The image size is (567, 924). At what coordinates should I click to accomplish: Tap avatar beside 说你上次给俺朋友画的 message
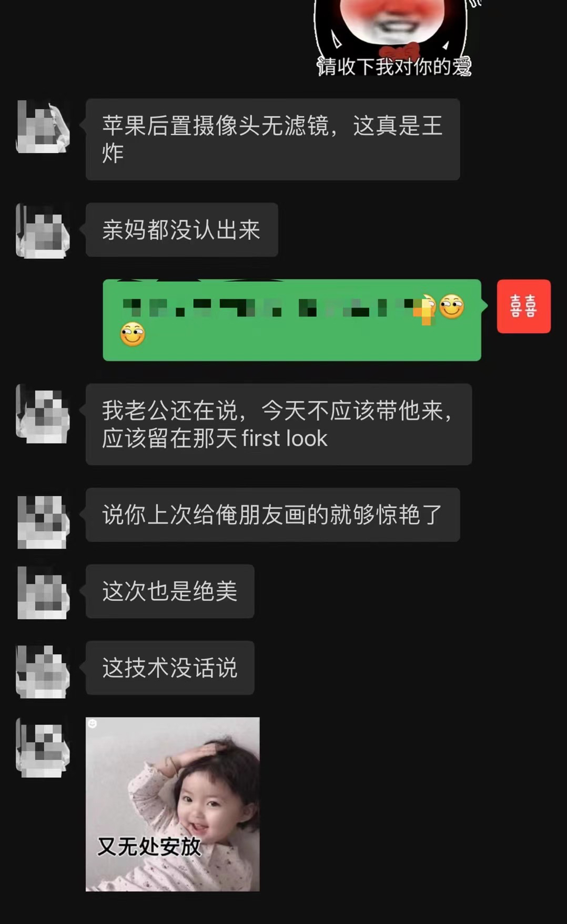point(43,521)
